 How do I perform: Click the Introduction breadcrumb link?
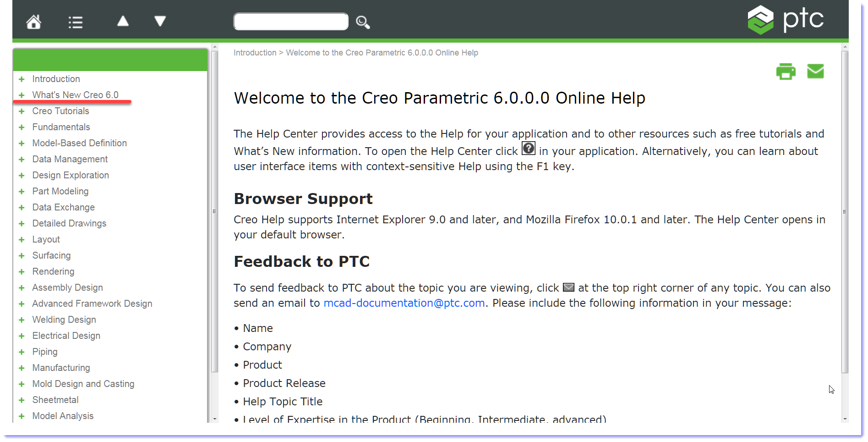(255, 53)
